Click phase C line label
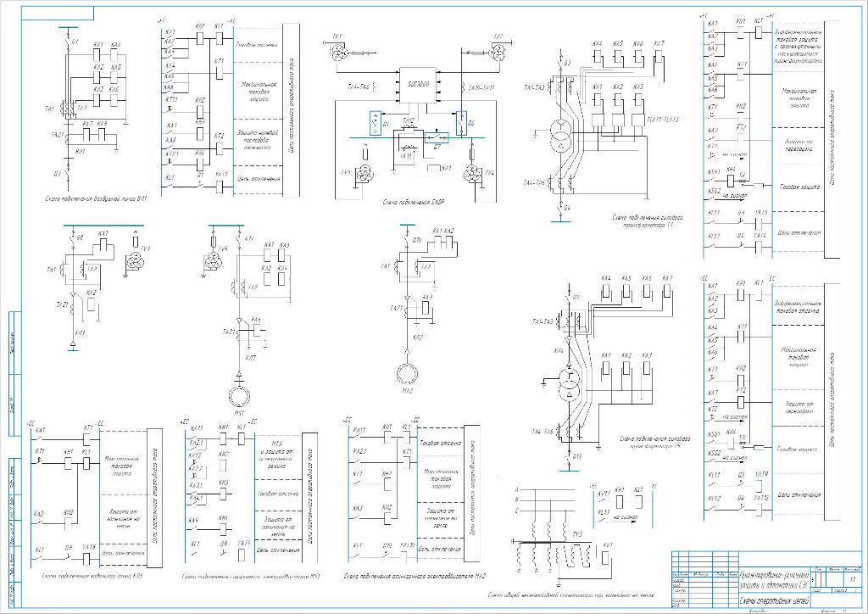 point(516,511)
